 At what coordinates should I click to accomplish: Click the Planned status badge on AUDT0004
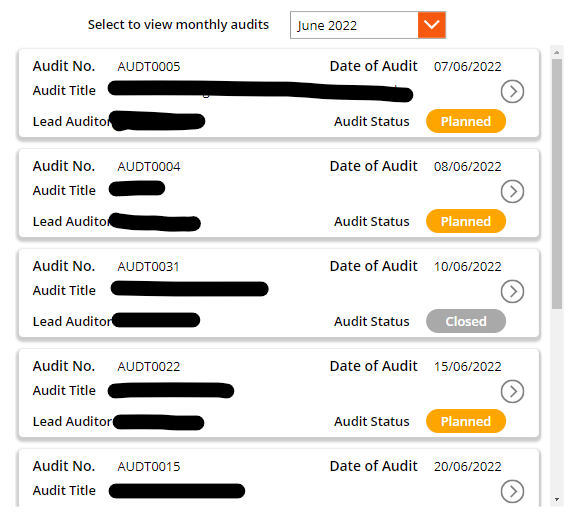pyautogui.click(x=466, y=221)
